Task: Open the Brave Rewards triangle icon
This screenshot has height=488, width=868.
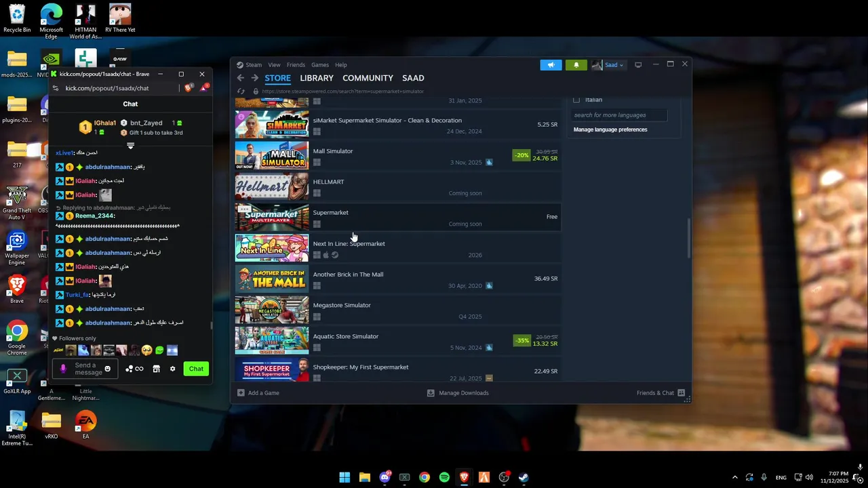Action: pyautogui.click(x=203, y=88)
